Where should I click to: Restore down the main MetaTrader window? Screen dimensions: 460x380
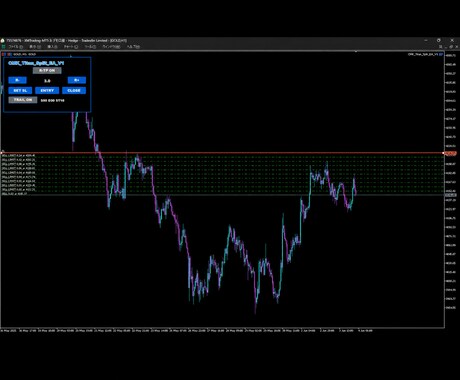(439, 40)
